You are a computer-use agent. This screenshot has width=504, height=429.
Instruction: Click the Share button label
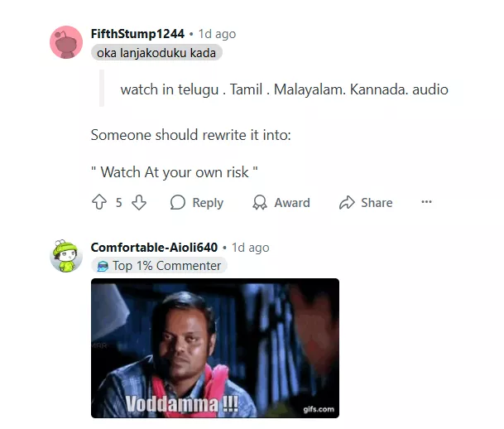pyautogui.click(x=377, y=203)
